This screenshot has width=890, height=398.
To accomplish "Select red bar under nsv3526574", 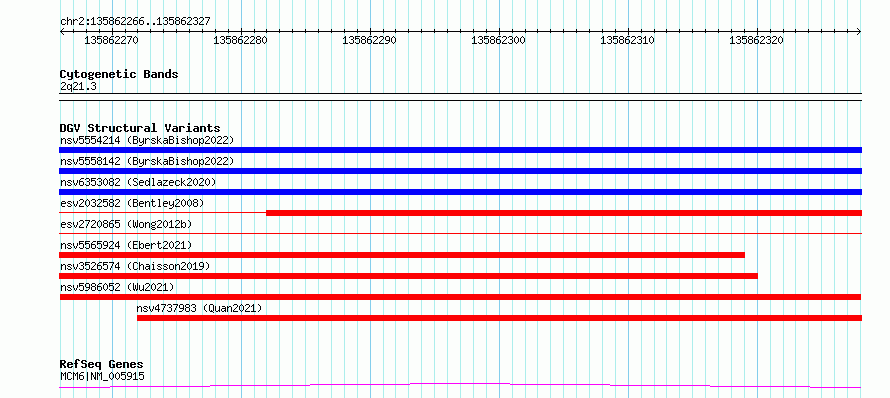I will pyautogui.click(x=409, y=276).
